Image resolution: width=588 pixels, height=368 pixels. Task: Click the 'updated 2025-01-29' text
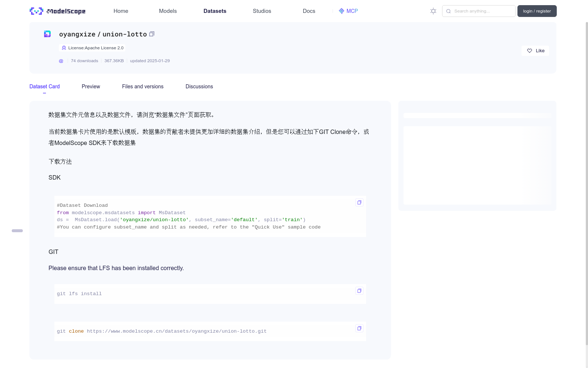coord(150,61)
